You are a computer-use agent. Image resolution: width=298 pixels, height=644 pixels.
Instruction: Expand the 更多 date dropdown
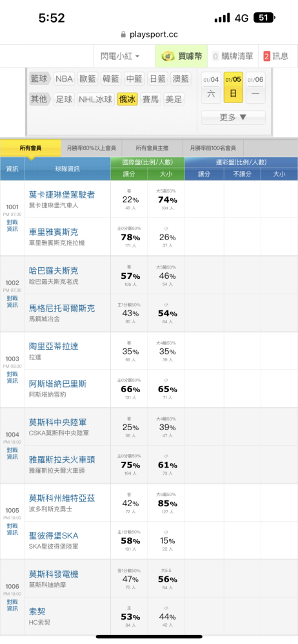pos(233,117)
